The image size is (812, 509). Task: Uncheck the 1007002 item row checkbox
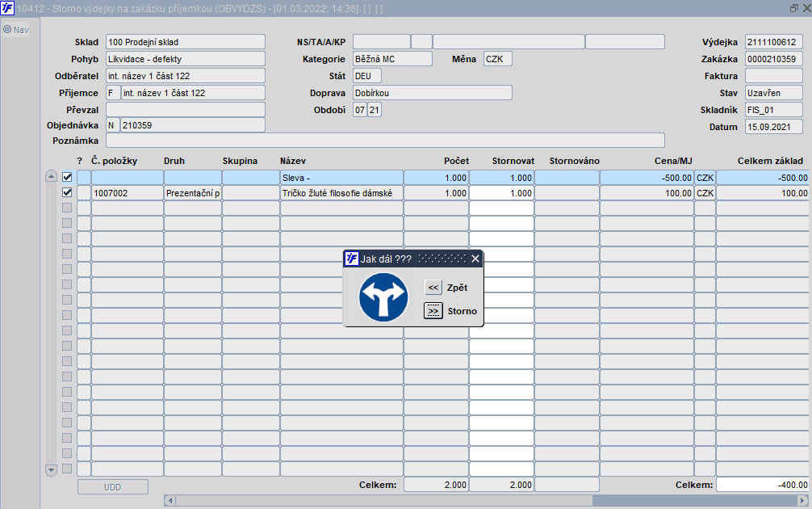[67, 192]
